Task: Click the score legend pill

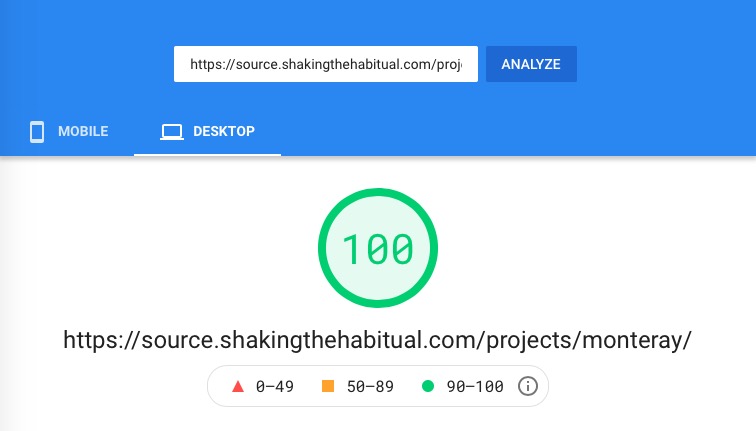Action: point(378,386)
